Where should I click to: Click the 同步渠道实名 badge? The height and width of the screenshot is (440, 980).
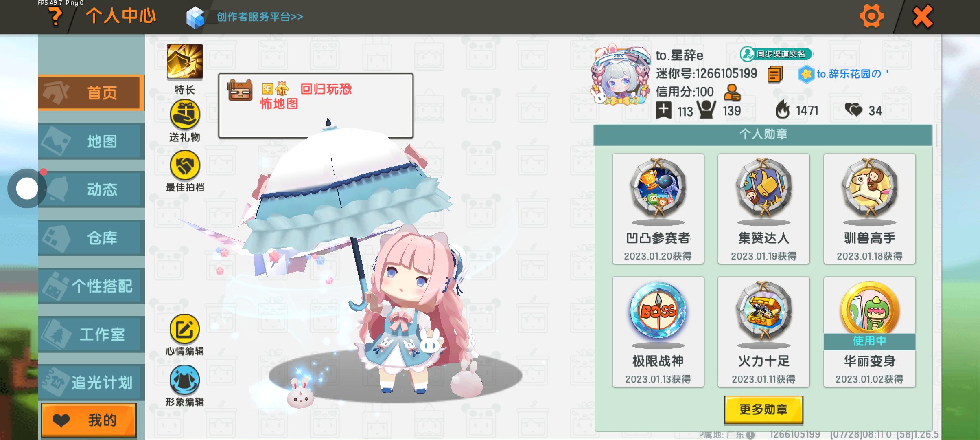coord(776,54)
